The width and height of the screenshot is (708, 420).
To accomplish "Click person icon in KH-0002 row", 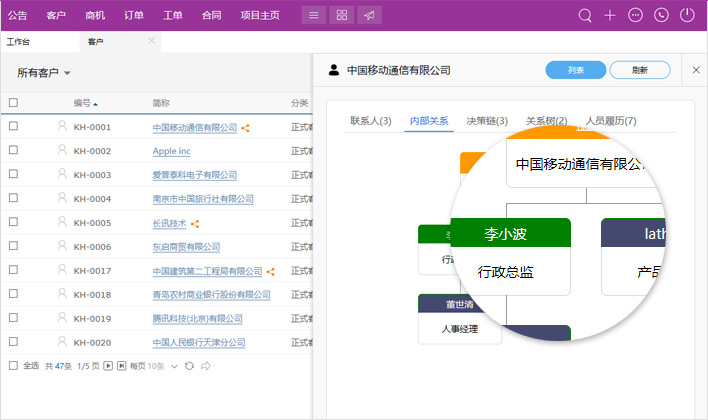I will (62, 150).
